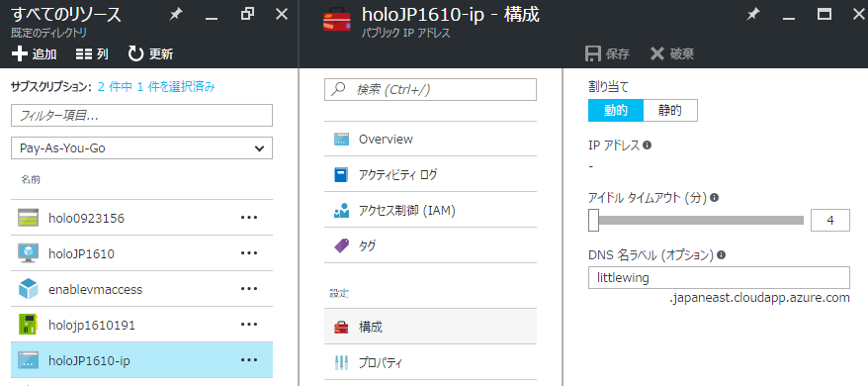
Task: Click enablevmaccess cube icon
Action: pyautogui.click(x=28, y=289)
